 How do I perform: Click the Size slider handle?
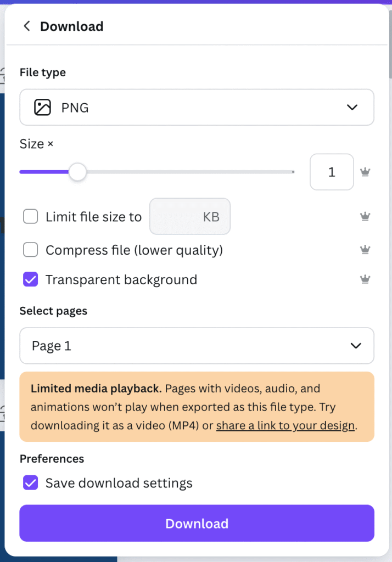click(x=78, y=172)
